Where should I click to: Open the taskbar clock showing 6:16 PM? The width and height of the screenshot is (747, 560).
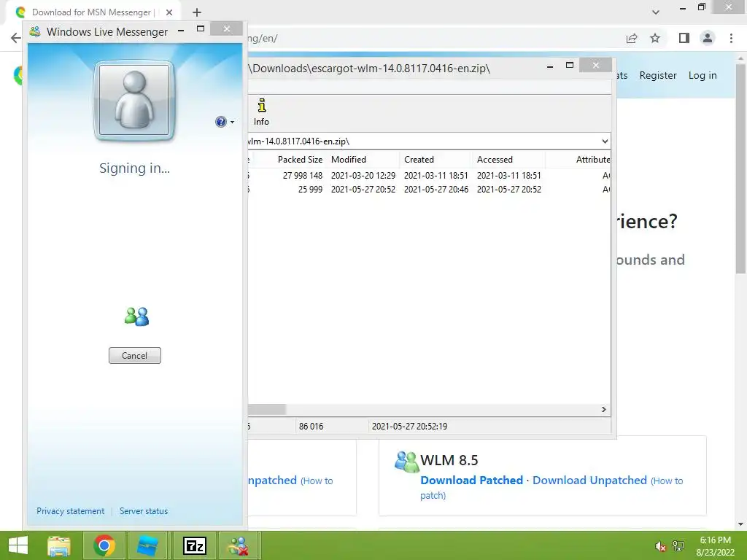(x=715, y=546)
